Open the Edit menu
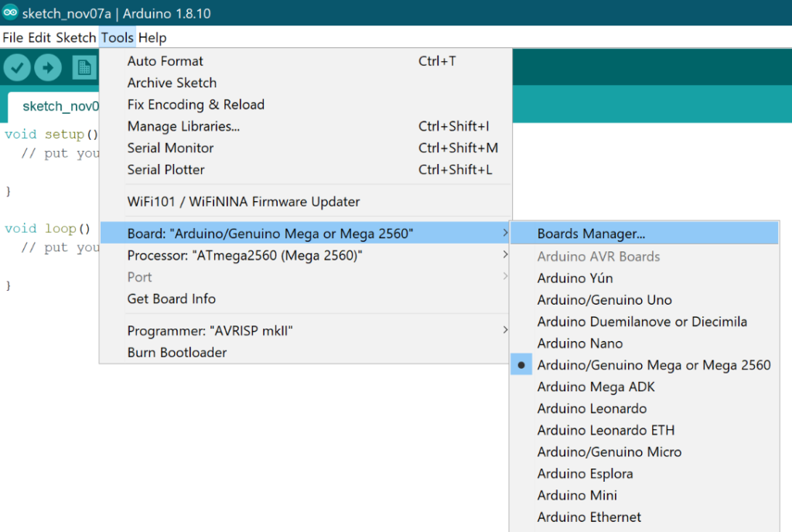 tap(39, 38)
